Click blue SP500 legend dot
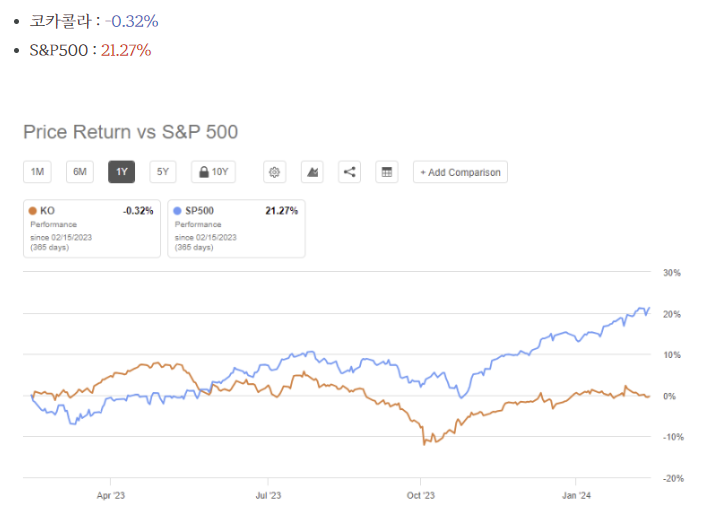 click(x=177, y=211)
